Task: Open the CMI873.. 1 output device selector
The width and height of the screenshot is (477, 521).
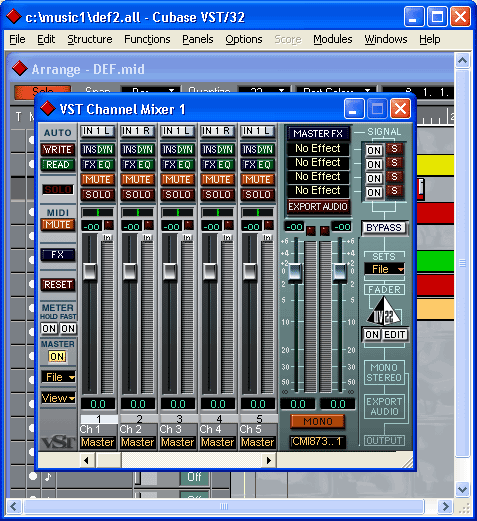Action: point(317,442)
